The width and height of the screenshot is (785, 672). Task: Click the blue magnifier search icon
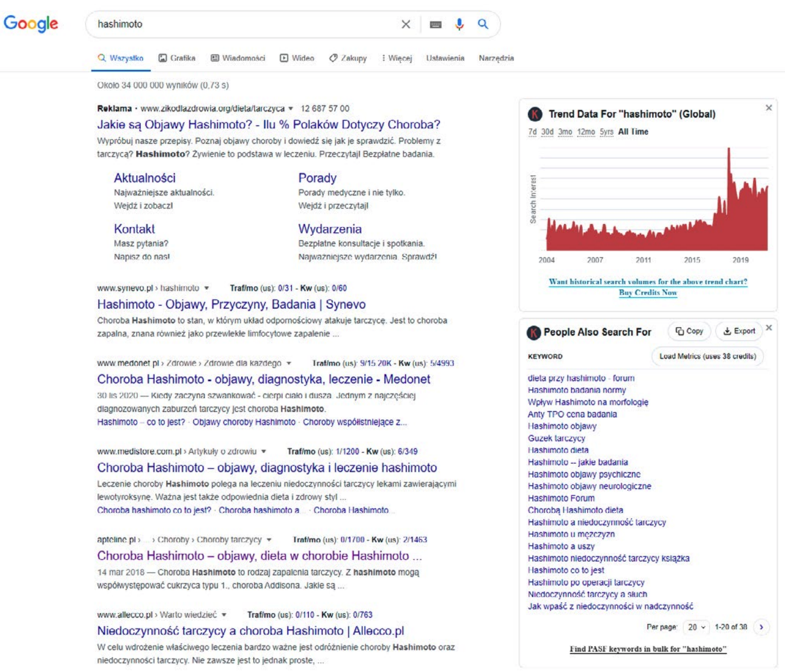coord(483,24)
